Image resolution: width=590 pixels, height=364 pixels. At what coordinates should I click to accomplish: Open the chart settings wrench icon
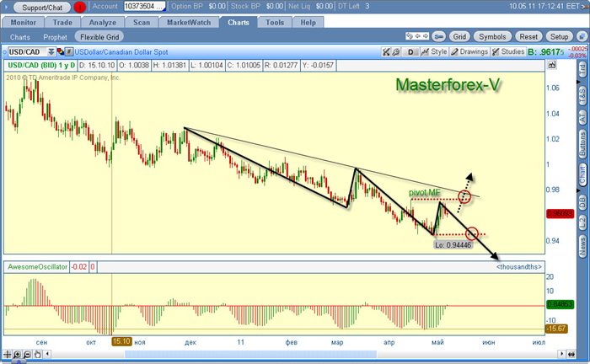(396, 52)
